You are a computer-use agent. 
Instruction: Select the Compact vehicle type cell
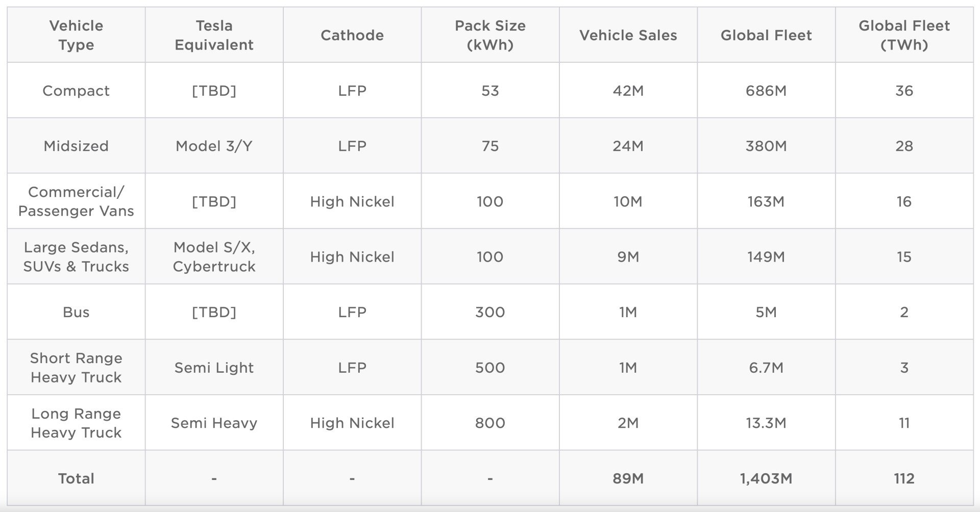76,91
